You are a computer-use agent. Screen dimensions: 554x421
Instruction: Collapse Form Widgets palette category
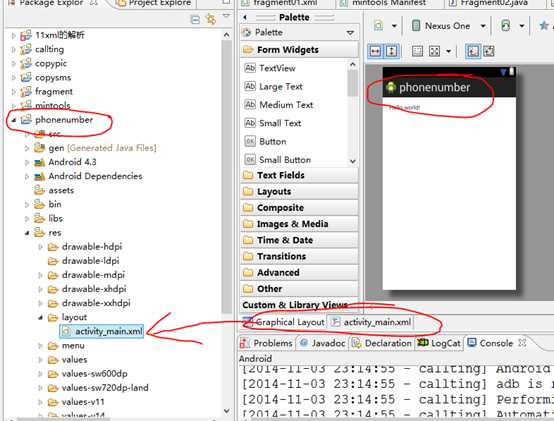tap(299, 50)
